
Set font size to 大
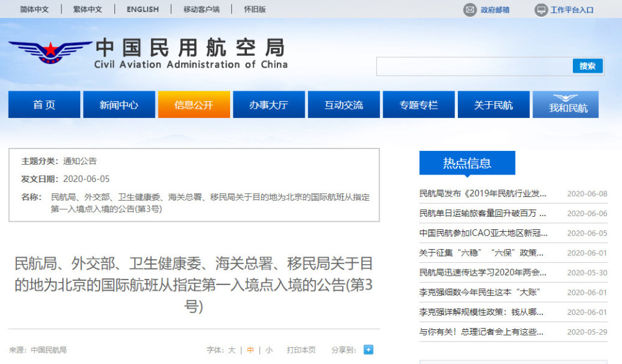click(231, 350)
